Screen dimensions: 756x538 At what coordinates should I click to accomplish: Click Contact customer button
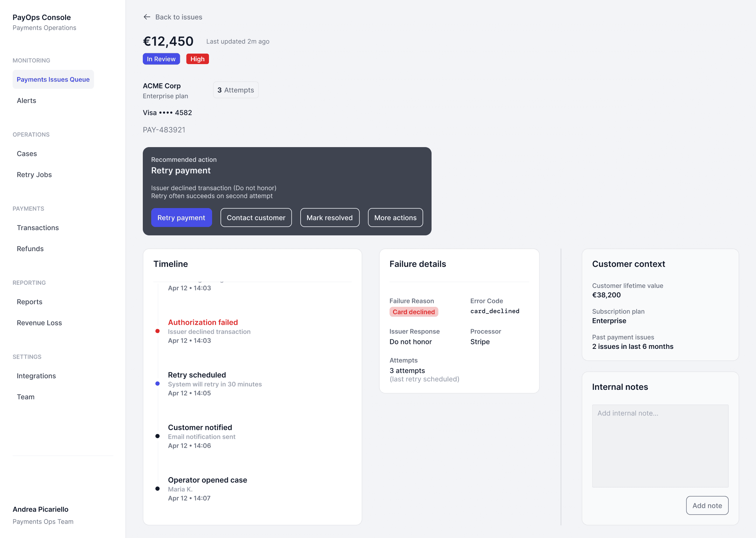256,218
